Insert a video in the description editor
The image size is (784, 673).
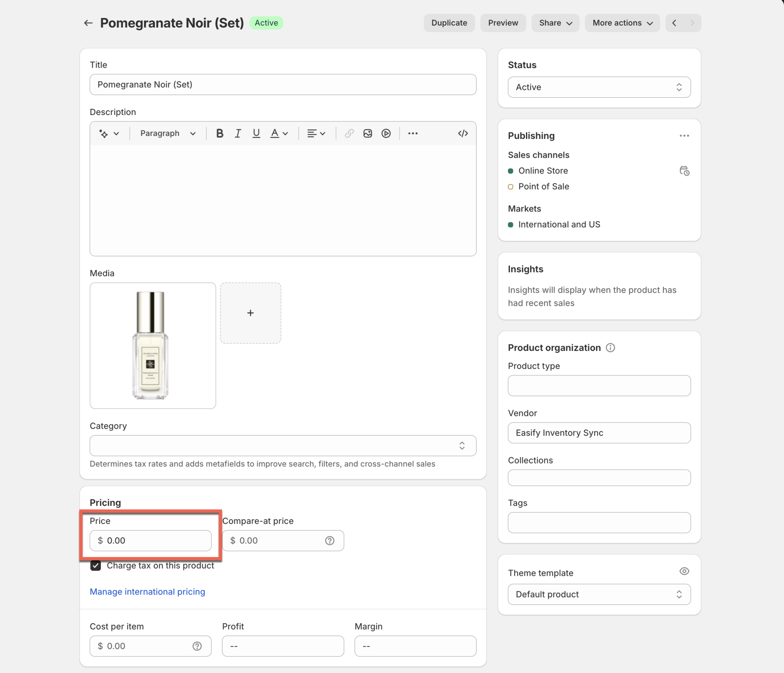[386, 133]
